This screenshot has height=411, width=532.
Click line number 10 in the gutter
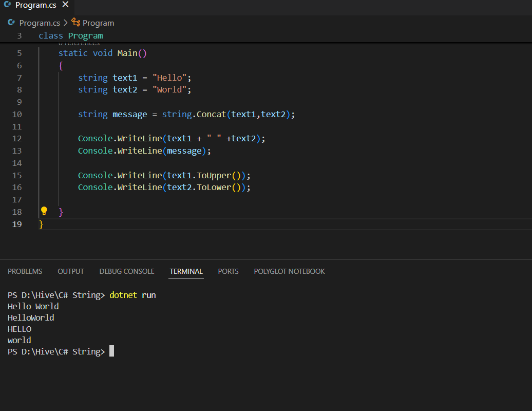[x=17, y=115]
